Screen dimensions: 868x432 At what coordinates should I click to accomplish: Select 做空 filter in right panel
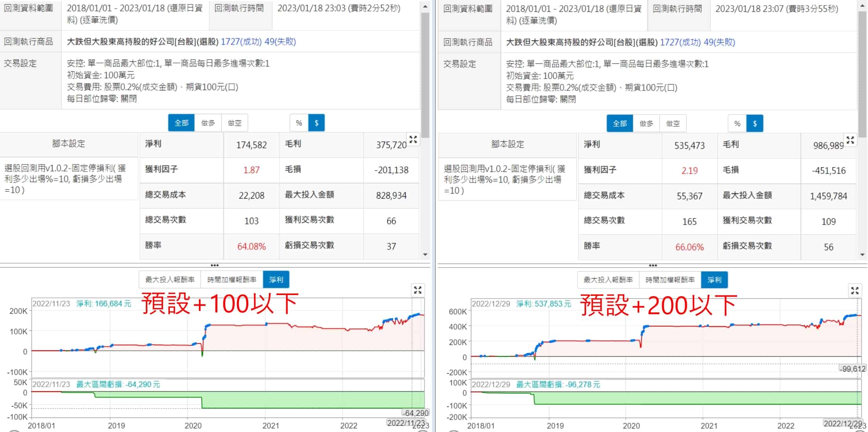pos(673,124)
